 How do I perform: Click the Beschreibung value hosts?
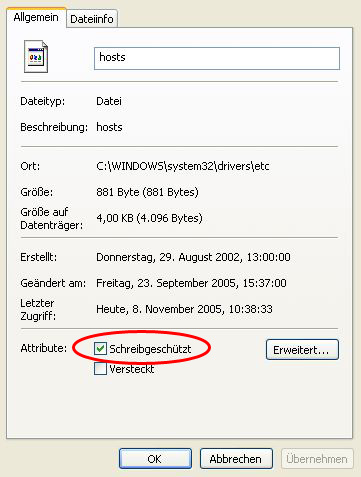coord(109,127)
